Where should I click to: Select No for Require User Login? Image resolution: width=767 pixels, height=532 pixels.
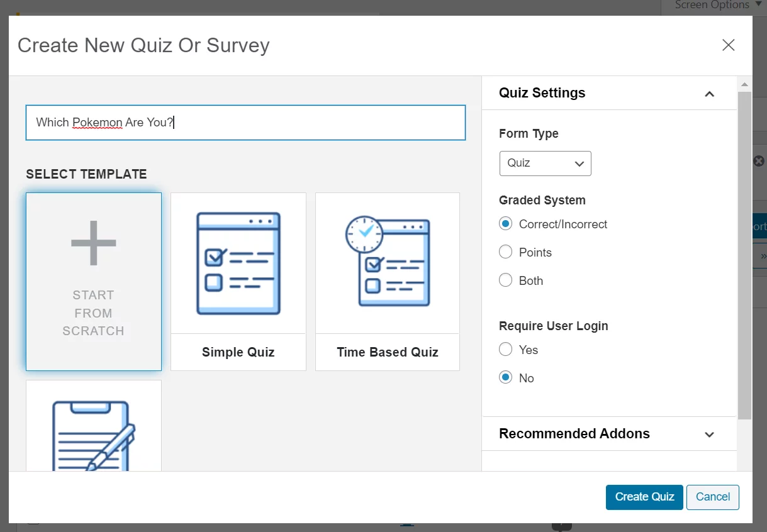tap(505, 377)
